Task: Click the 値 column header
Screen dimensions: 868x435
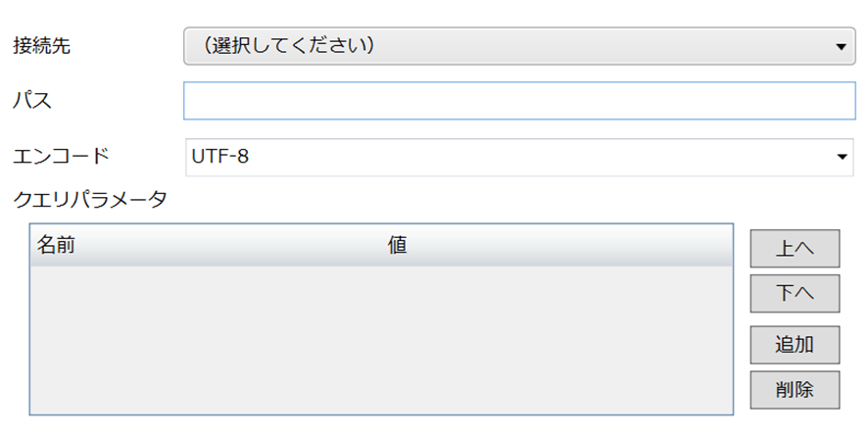Action: click(x=397, y=245)
